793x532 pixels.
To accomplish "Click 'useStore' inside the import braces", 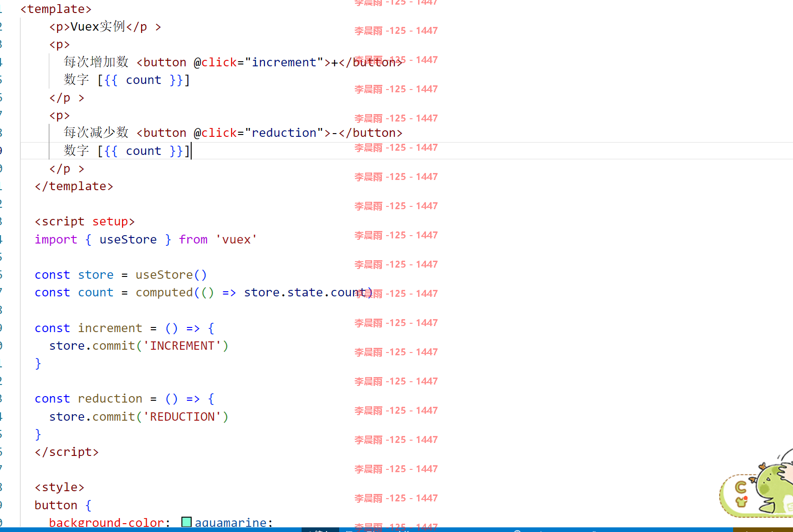I will coord(128,239).
